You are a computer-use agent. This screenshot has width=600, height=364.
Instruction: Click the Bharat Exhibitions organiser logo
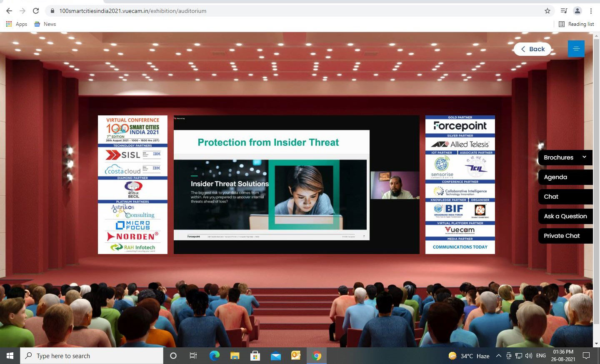point(480,211)
